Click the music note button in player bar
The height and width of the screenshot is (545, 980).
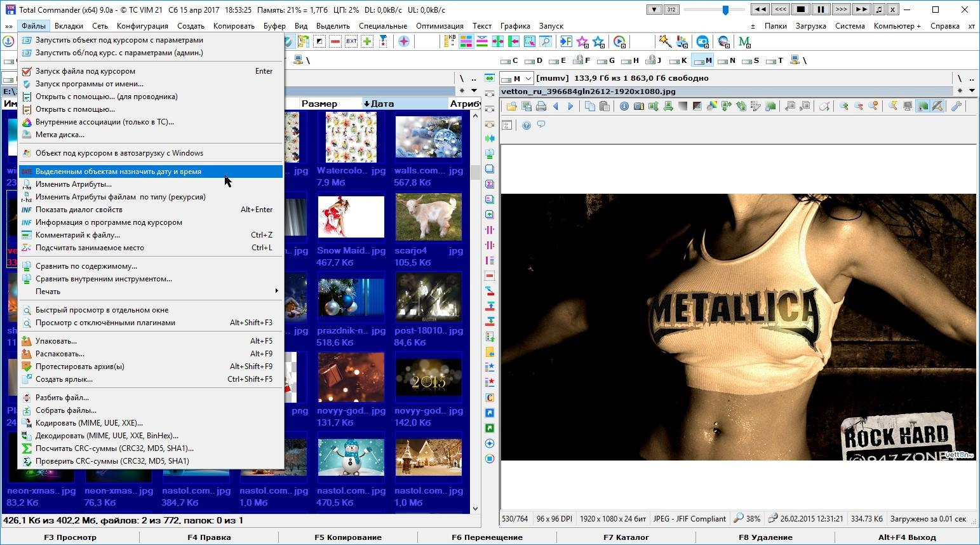click(x=878, y=10)
